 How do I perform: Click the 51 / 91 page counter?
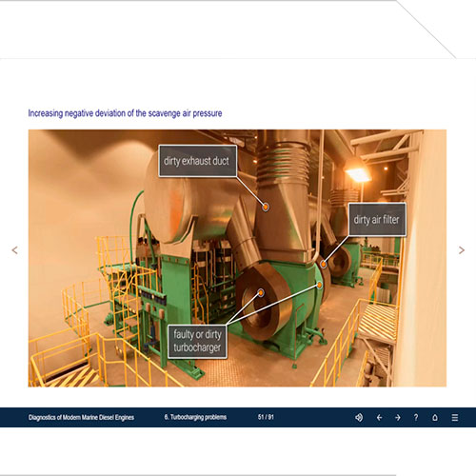coord(266,417)
